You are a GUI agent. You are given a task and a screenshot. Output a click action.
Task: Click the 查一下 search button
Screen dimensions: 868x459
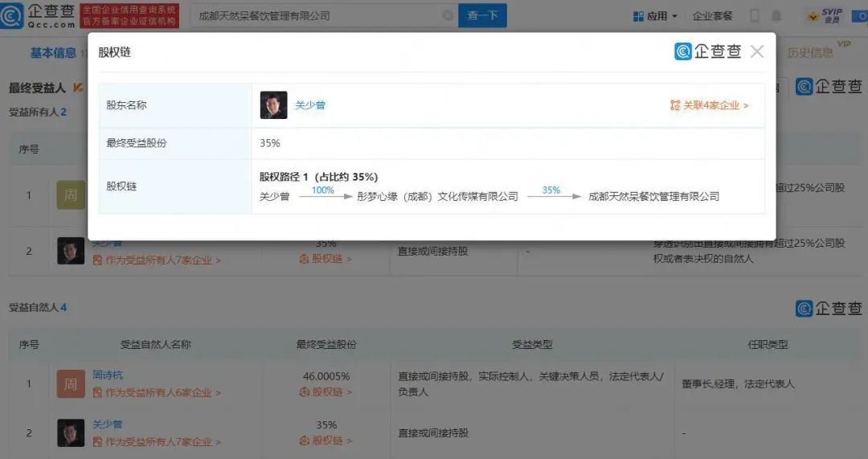pyautogui.click(x=482, y=15)
